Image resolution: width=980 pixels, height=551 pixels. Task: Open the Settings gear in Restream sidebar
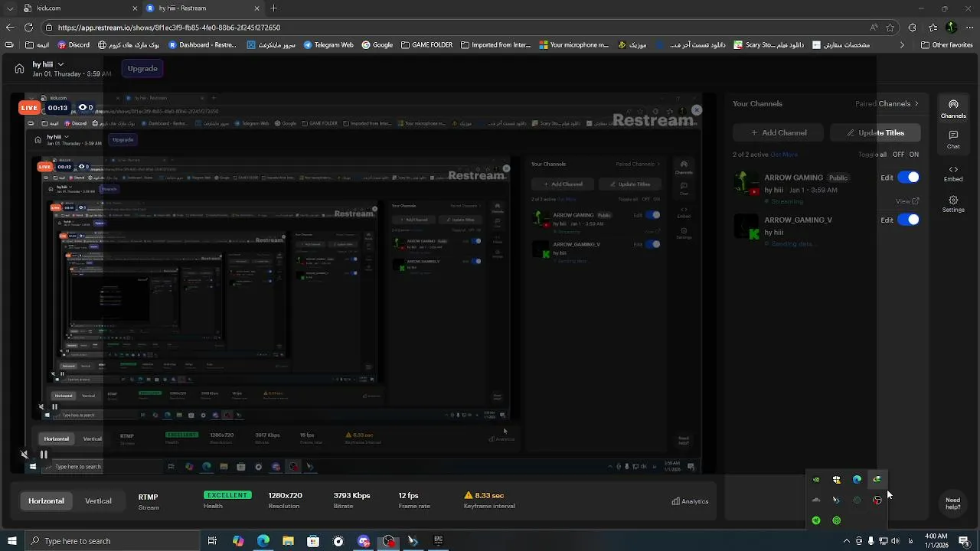click(x=953, y=204)
